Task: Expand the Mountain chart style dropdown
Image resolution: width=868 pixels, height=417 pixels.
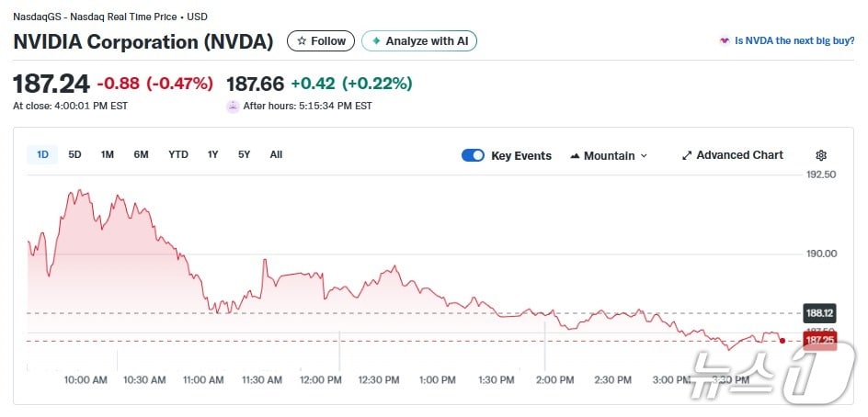Action: pyautogui.click(x=609, y=155)
